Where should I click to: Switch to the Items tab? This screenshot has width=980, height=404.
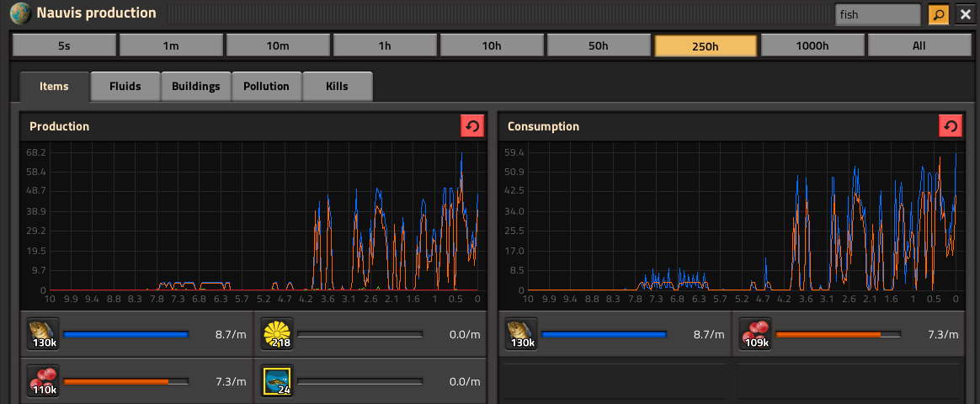[55, 86]
